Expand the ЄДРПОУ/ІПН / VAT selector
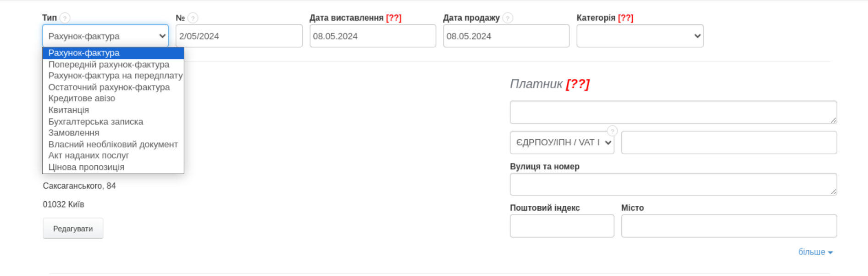 pos(562,143)
